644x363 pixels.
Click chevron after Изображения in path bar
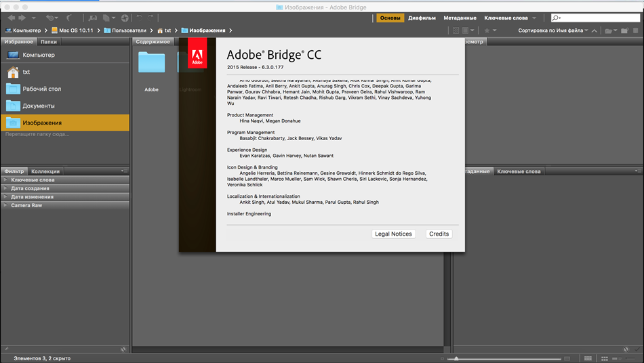coord(230,30)
